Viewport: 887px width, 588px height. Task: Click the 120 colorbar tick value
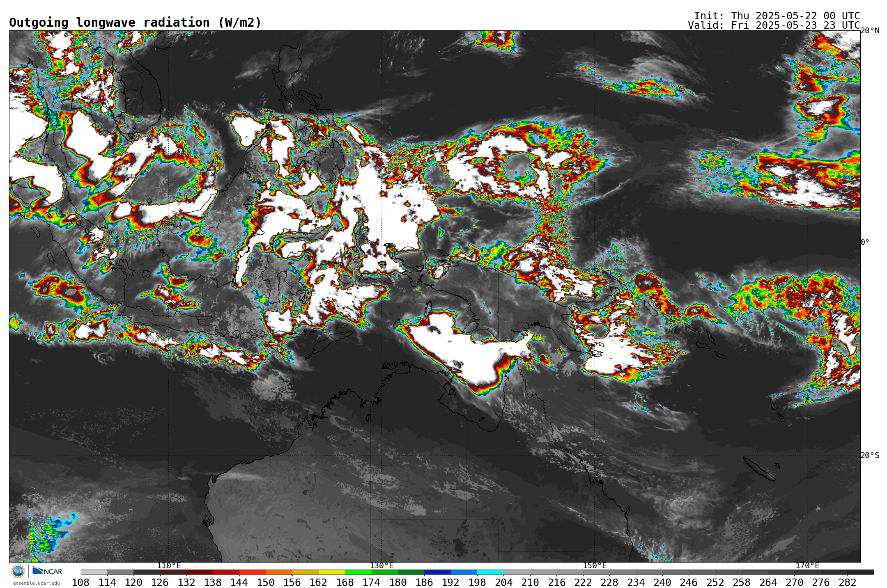[133, 583]
